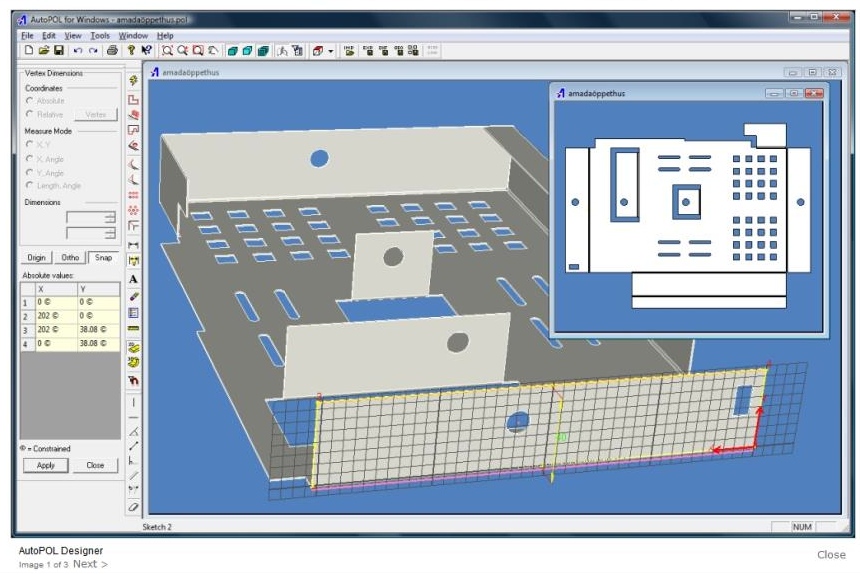The image size is (860, 574).
Task: Open the Window menu
Action: [x=132, y=35]
